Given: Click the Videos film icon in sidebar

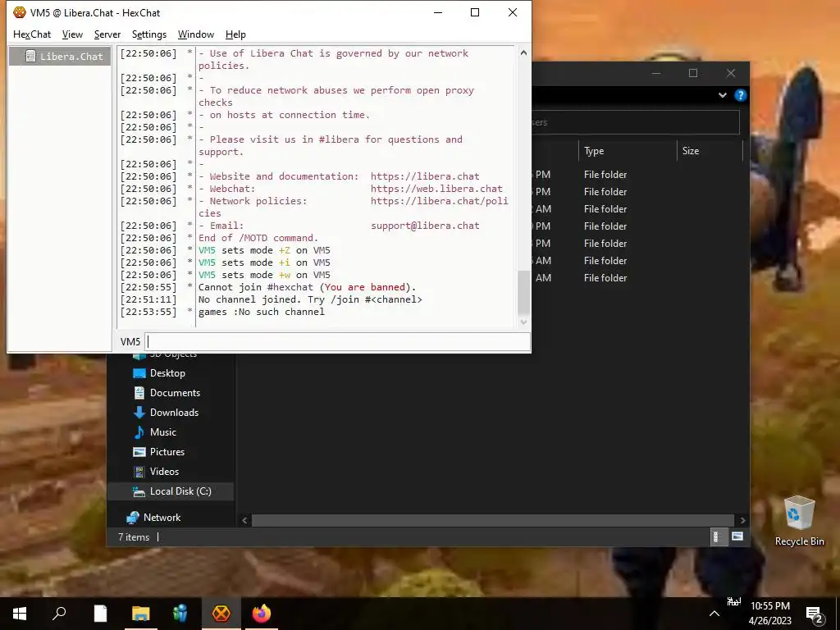Looking at the screenshot, I should pyautogui.click(x=139, y=472).
